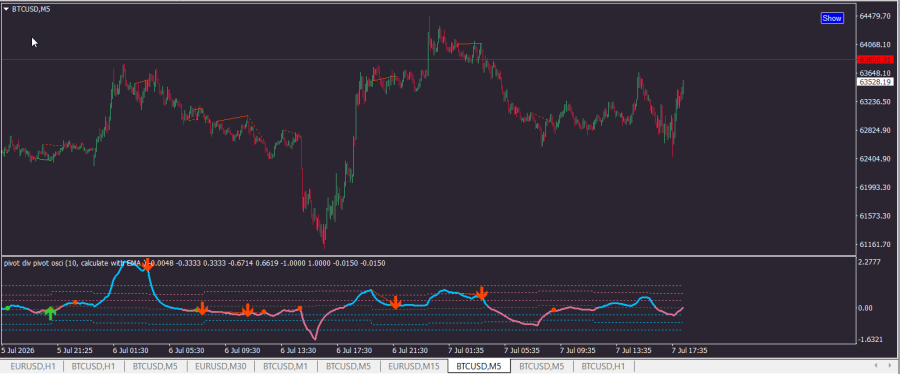900x374 pixels.
Task: Click the 7 Jul 13:35 time label
Action: [x=634, y=350]
